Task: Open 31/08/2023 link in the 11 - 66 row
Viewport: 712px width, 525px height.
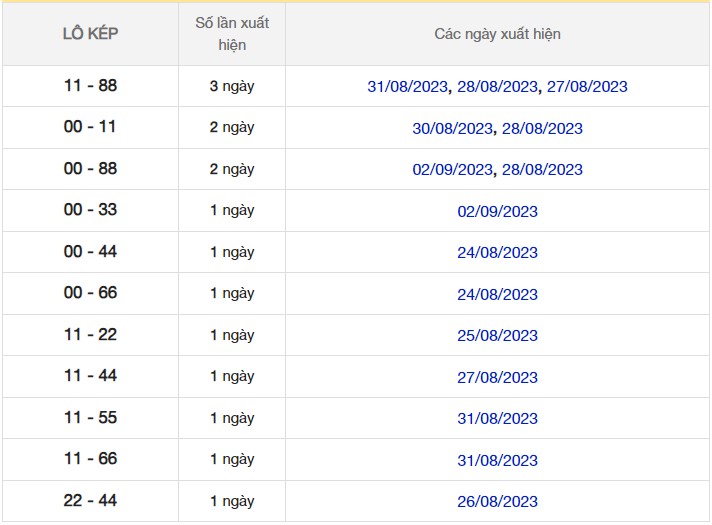Action: [497, 461]
